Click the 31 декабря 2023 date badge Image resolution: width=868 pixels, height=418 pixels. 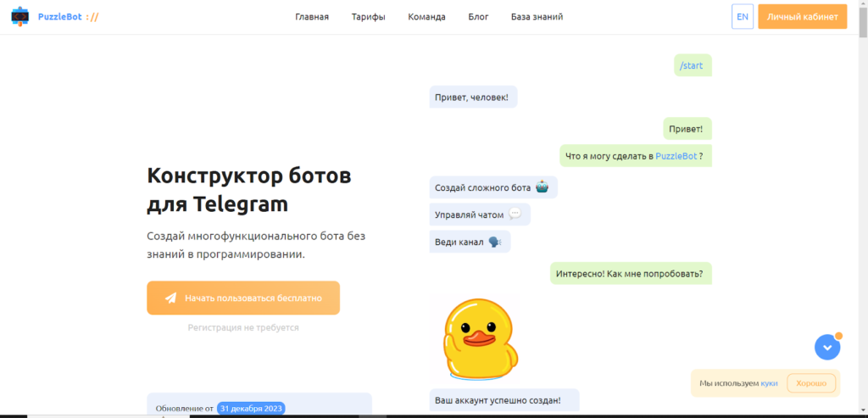[251, 409]
